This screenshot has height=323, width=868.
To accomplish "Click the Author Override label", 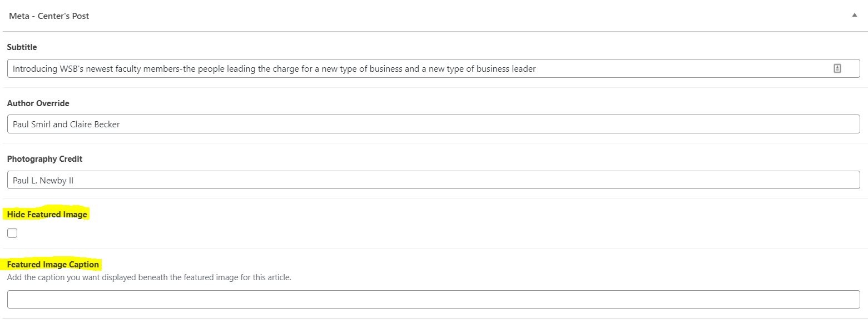I will 38,103.
